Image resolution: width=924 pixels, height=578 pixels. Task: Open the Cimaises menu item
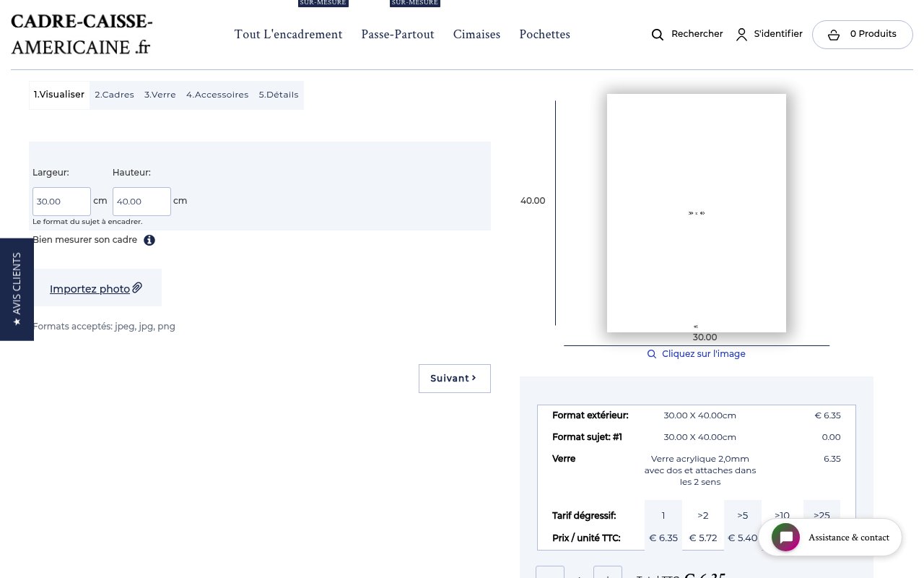(x=476, y=34)
